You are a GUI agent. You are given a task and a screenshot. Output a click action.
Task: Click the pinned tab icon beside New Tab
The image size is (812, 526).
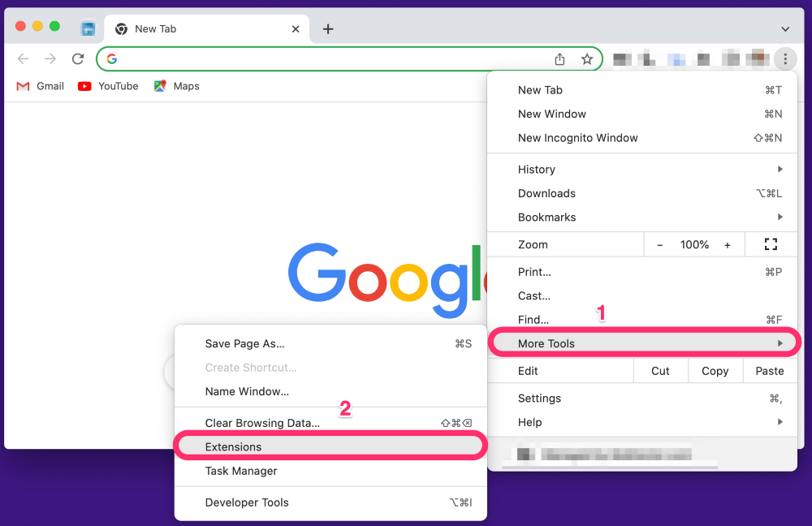tap(88, 28)
